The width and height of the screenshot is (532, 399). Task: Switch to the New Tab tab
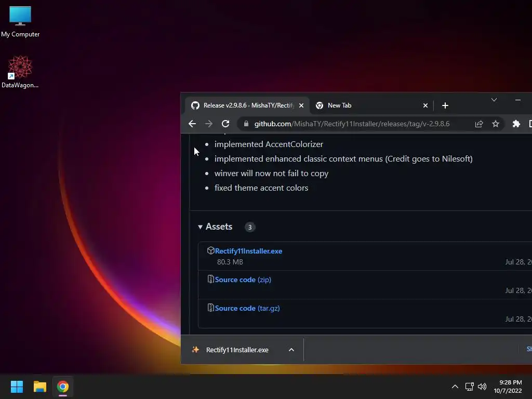click(371, 105)
